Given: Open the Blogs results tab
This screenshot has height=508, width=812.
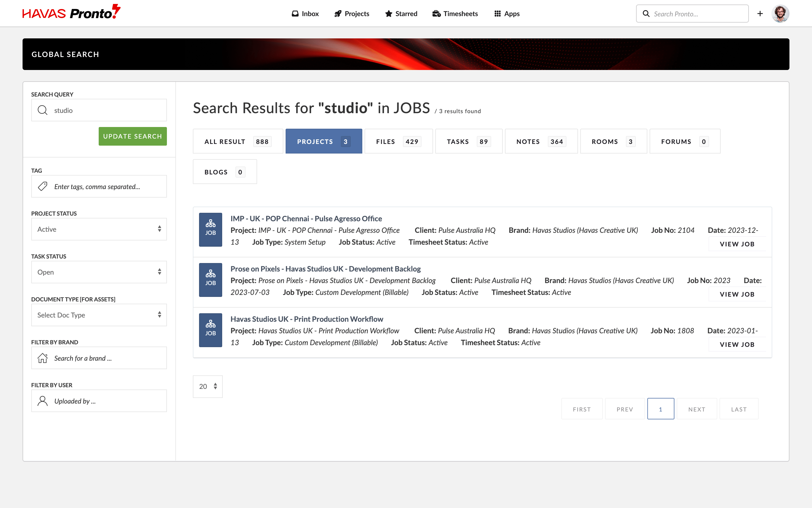Looking at the screenshot, I should [225, 172].
